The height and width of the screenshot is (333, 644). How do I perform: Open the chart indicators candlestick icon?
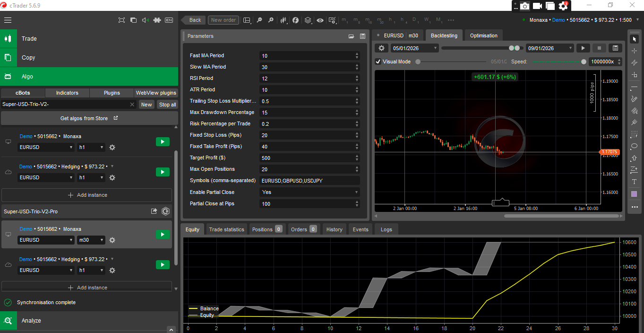tap(283, 20)
